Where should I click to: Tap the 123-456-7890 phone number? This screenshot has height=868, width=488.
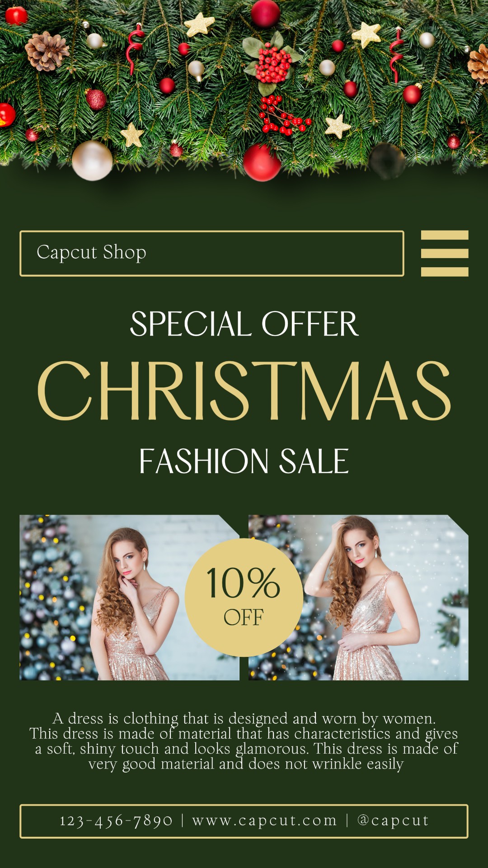pos(116,821)
